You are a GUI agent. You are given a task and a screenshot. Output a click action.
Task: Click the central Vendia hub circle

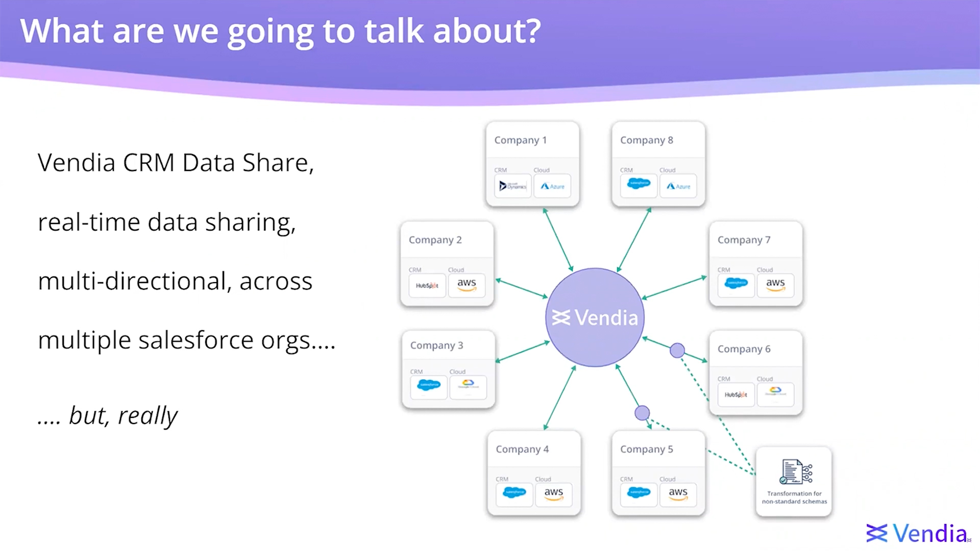point(595,317)
